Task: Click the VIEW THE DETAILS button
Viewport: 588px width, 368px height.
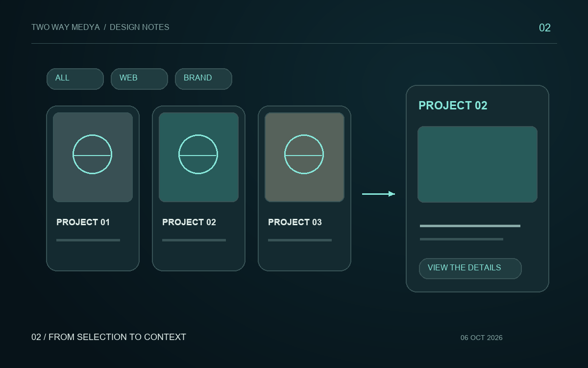Action: (x=470, y=268)
